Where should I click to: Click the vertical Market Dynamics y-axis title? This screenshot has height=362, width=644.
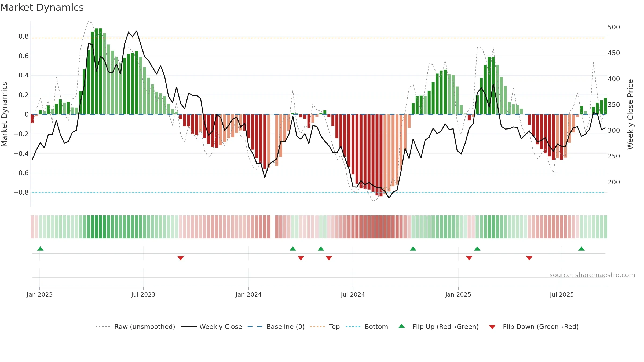tap(4, 114)
